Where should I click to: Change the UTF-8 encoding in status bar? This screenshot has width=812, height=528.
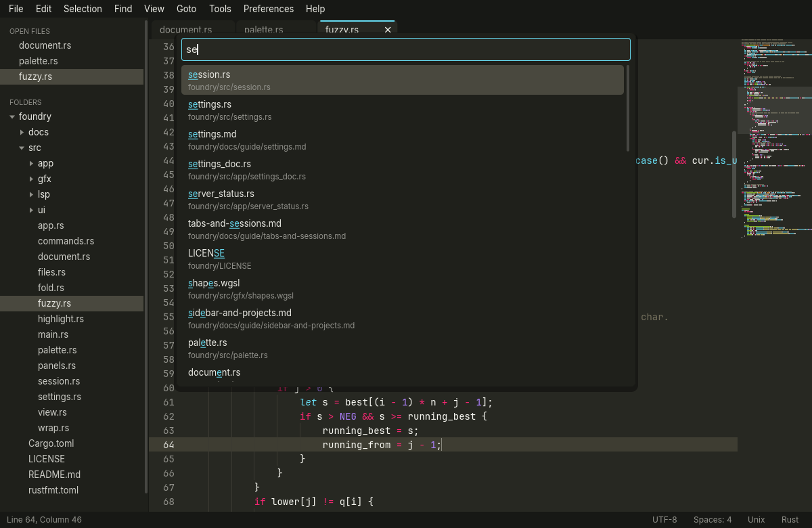(x=664, y=520)
